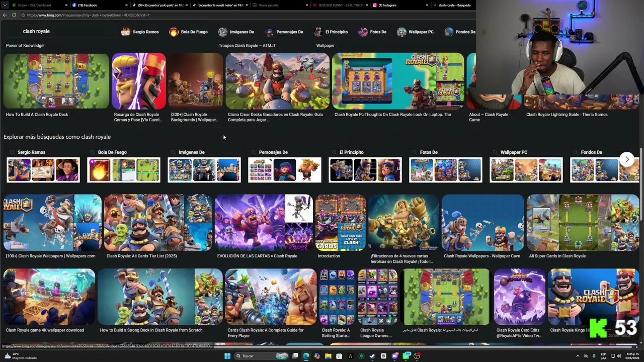
Task: Show hidden system tray icons
Action: click(578, 356)
